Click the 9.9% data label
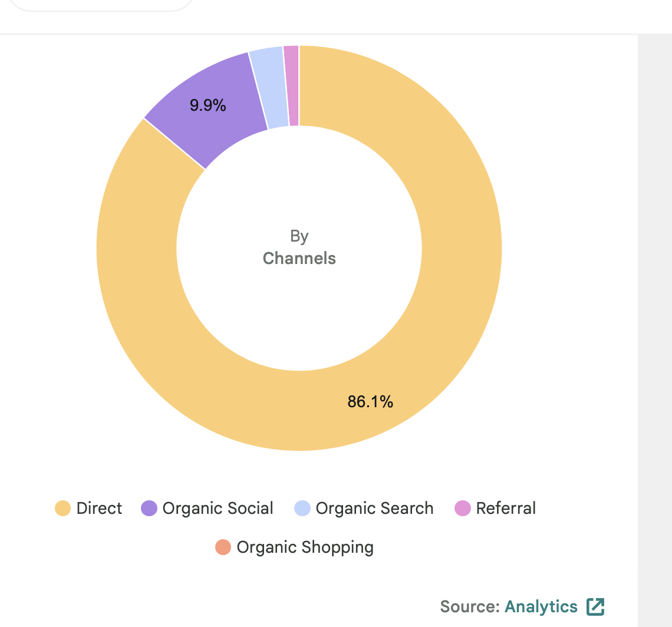 (x=207, y=105)
